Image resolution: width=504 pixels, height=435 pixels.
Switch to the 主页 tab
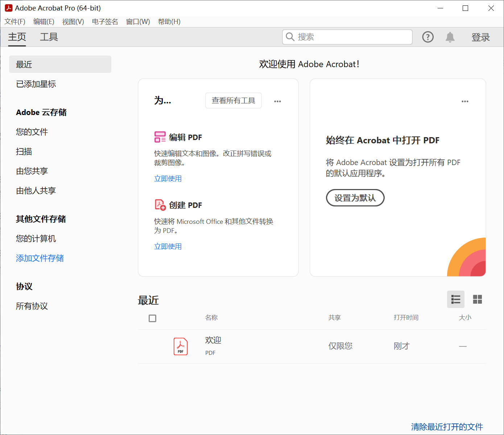click(17, 37)
